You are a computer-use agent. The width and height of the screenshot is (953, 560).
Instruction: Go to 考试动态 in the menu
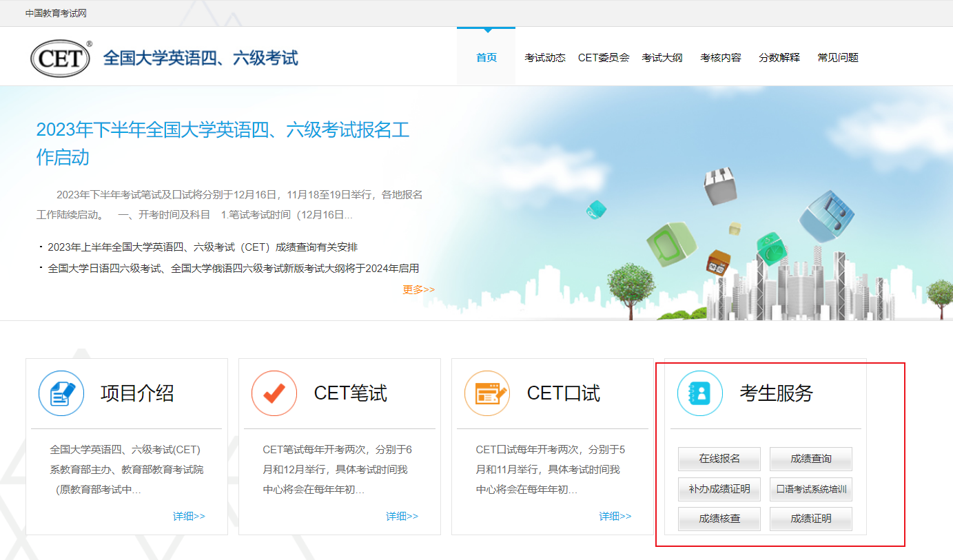pos(544,58)
